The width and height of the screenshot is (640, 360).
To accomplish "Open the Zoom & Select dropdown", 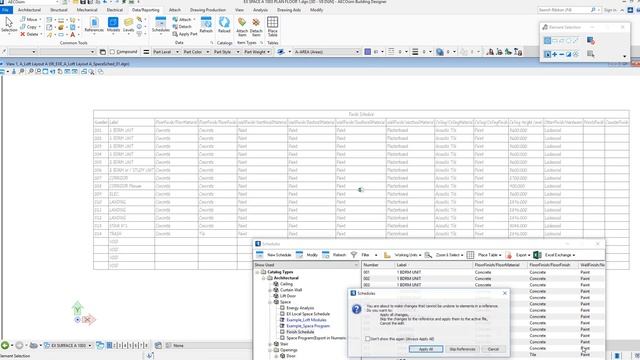I will point(444,255).
